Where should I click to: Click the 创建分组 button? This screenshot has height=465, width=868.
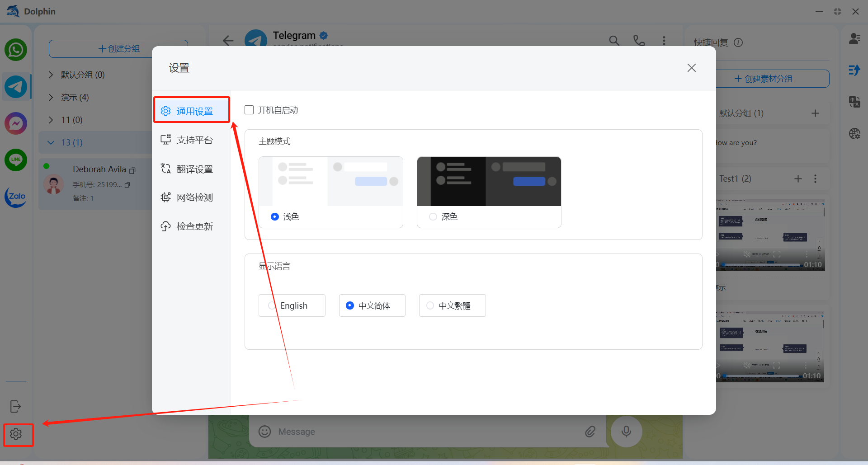tap(118, 49)
